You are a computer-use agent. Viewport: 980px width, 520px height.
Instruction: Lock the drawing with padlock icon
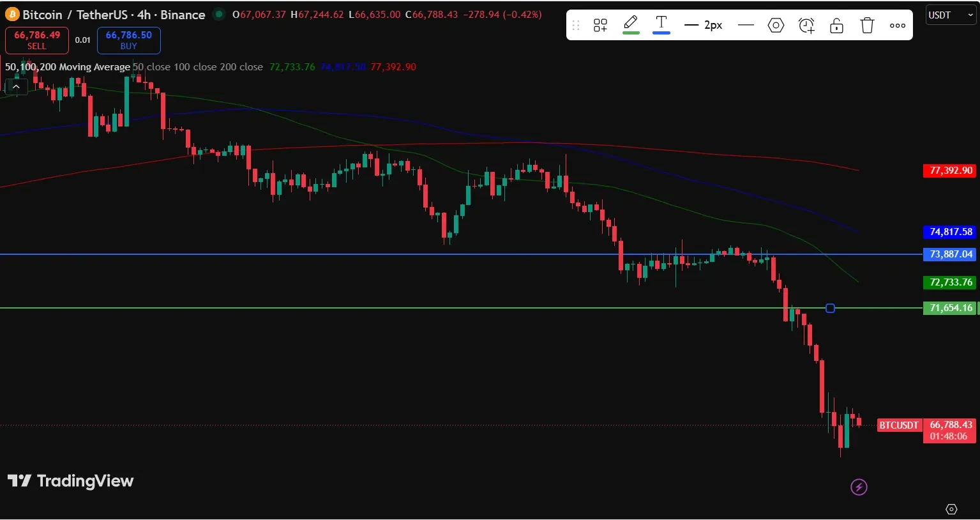coord(836,26)
